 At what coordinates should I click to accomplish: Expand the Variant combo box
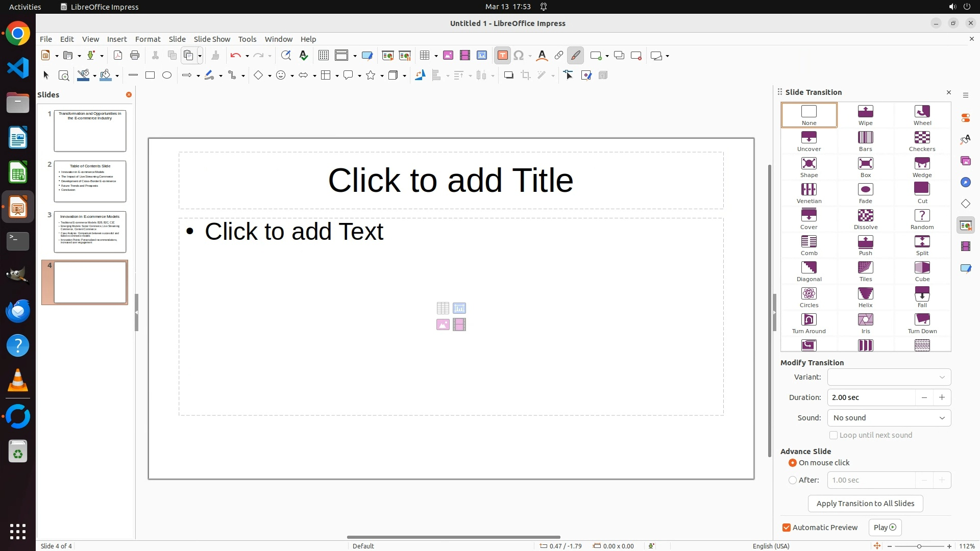point(889,377)
